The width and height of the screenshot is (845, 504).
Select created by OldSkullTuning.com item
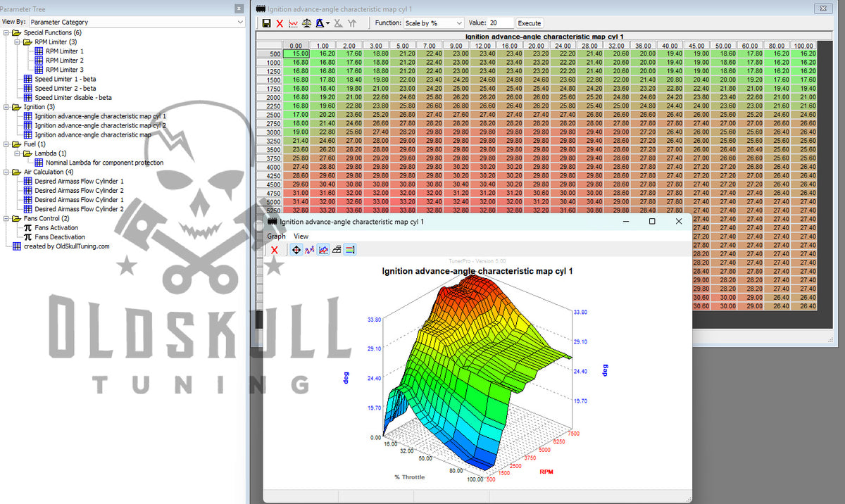66,246
